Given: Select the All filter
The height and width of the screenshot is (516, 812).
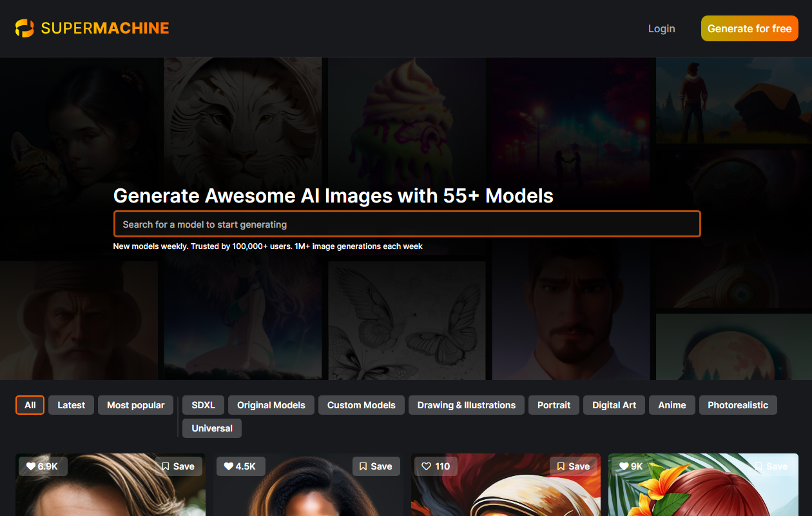Looking at the screenshot, I should pos(30,405).
